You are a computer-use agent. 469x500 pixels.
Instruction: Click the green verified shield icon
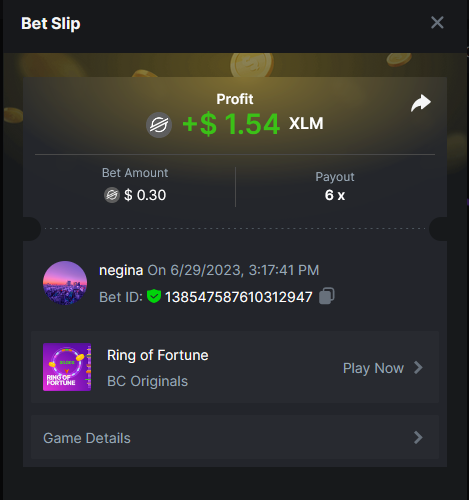point(154,296)
